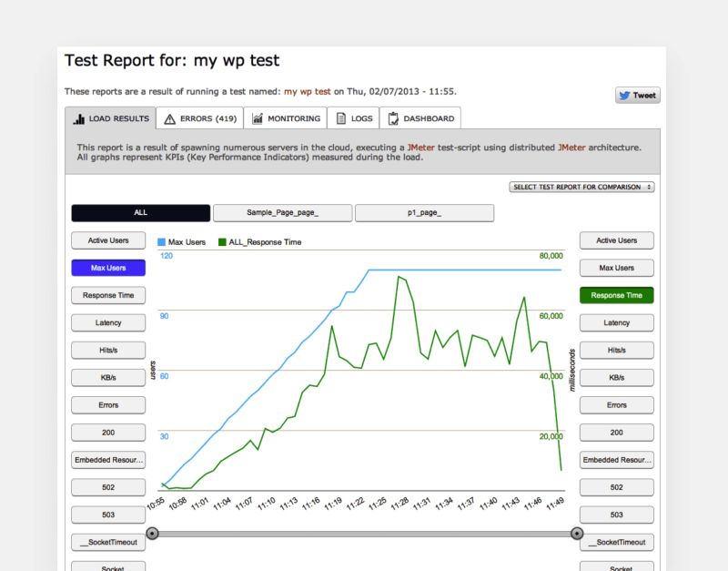Click the right time range slider handle
The image size is (728, 571).
[x=577, y=534]
